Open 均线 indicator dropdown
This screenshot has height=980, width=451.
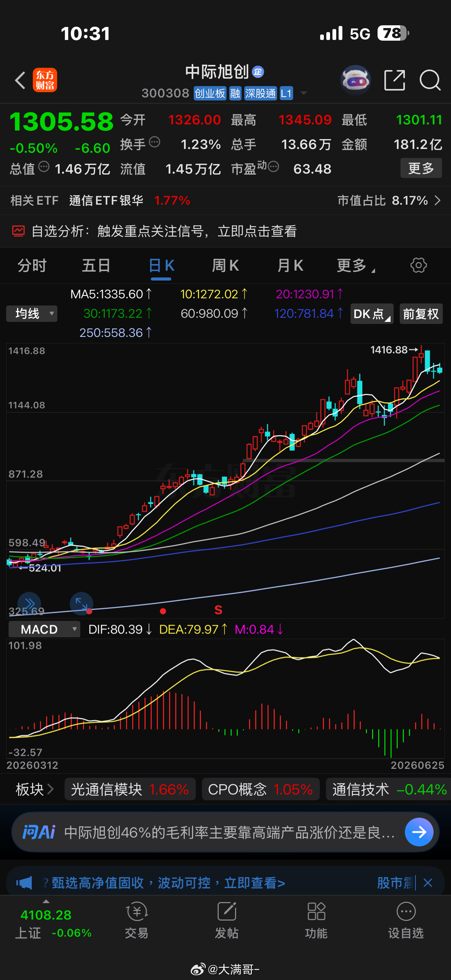(32, 314)
